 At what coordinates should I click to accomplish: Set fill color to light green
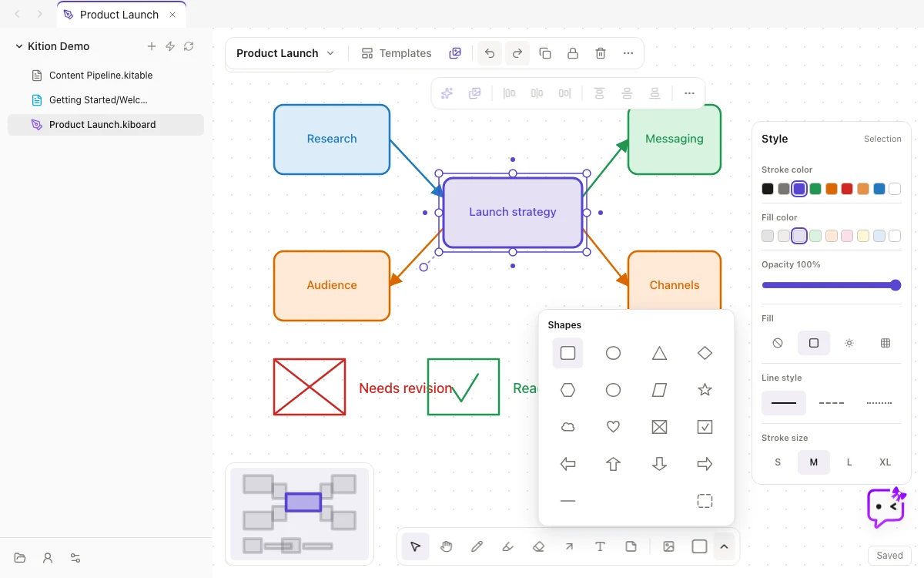(x=815, y=236)
